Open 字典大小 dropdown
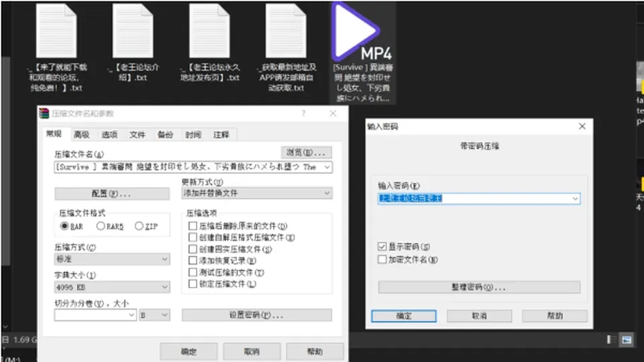 pos(112,287)
